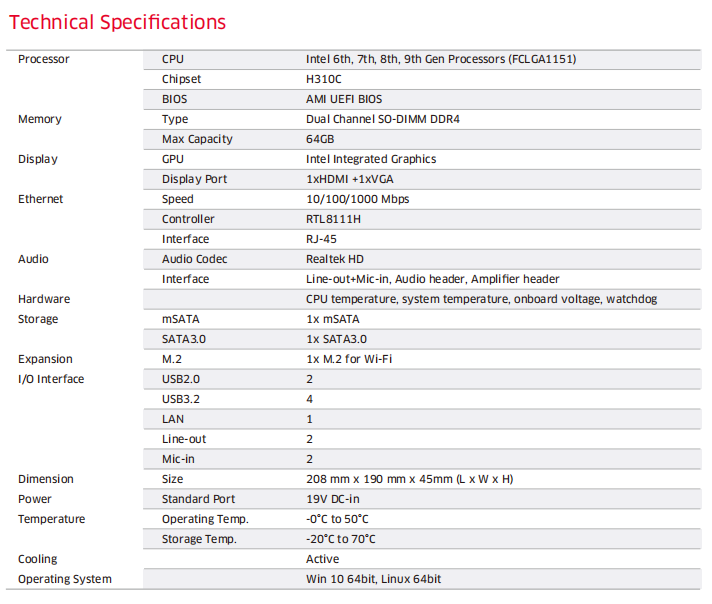712x604 pixels.
Task: Click the Technical Specifications heading
Action: click(117, 21)
